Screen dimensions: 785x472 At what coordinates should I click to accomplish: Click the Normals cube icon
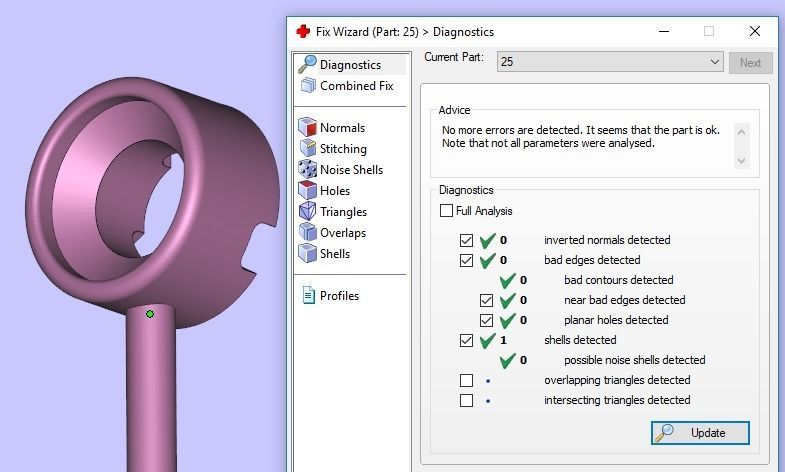(x=307, y=127)
